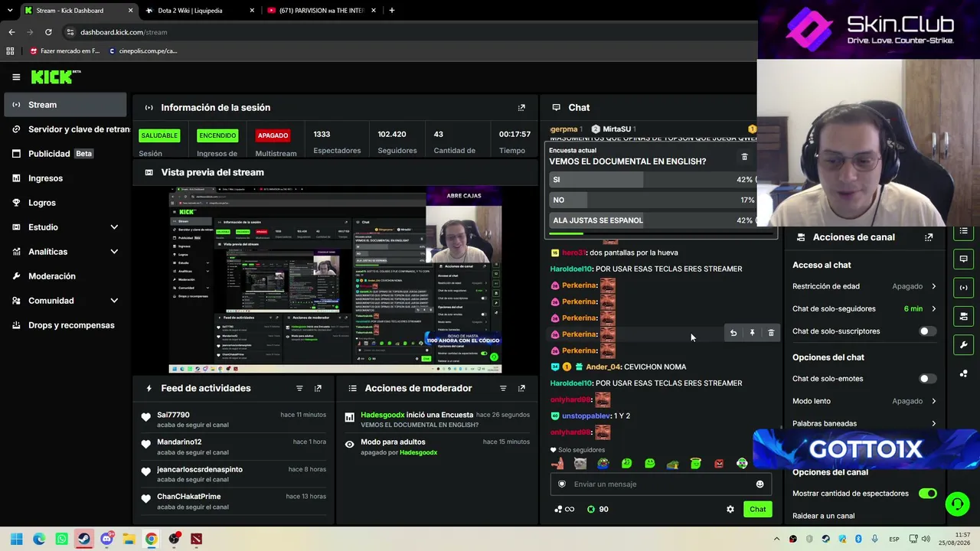Toggle Chat de solo-suscriptores switch
The width and height of the screenshot is (980, 551).
pyautogui.click(x=927, y=331)
